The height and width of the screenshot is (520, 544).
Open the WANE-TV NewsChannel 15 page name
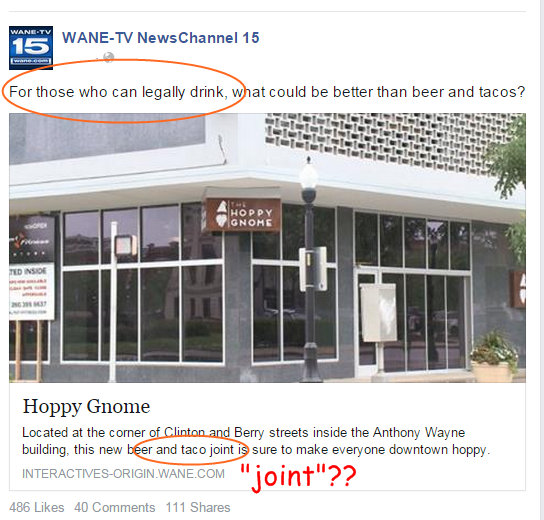click(x=161, y=38)
